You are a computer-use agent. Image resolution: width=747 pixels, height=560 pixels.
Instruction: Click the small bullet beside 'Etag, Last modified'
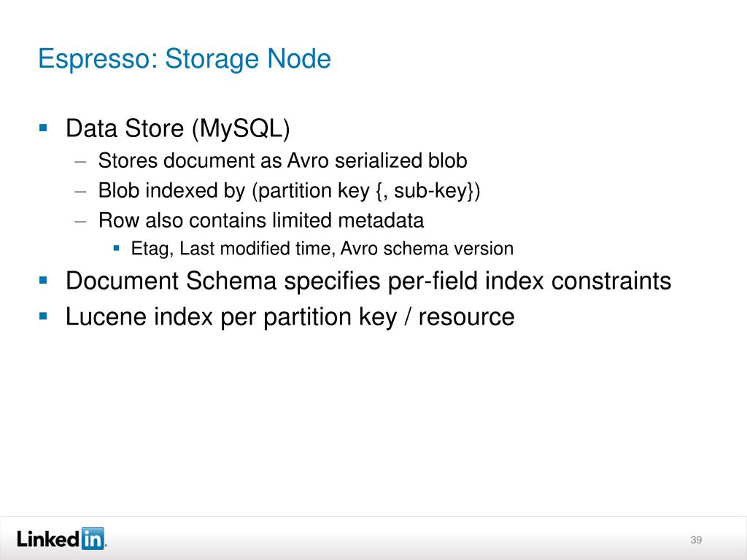[116, 248]
